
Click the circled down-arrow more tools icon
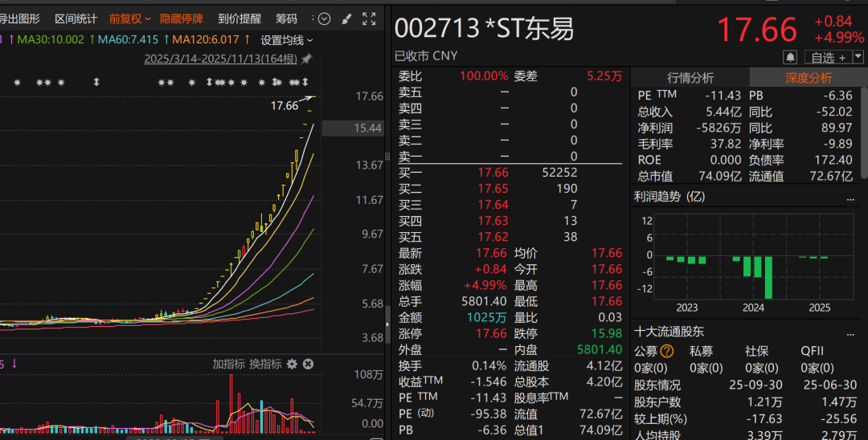(x=324, y=18)
